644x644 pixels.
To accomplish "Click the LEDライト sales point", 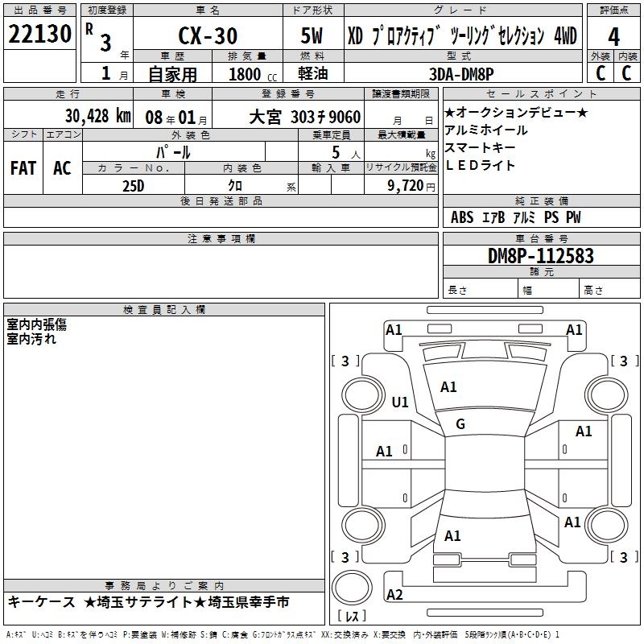I will tap(480, 165).
